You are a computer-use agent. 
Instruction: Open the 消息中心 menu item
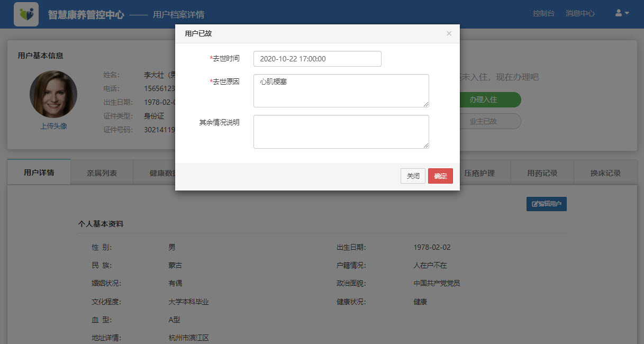tap(580, 12)
